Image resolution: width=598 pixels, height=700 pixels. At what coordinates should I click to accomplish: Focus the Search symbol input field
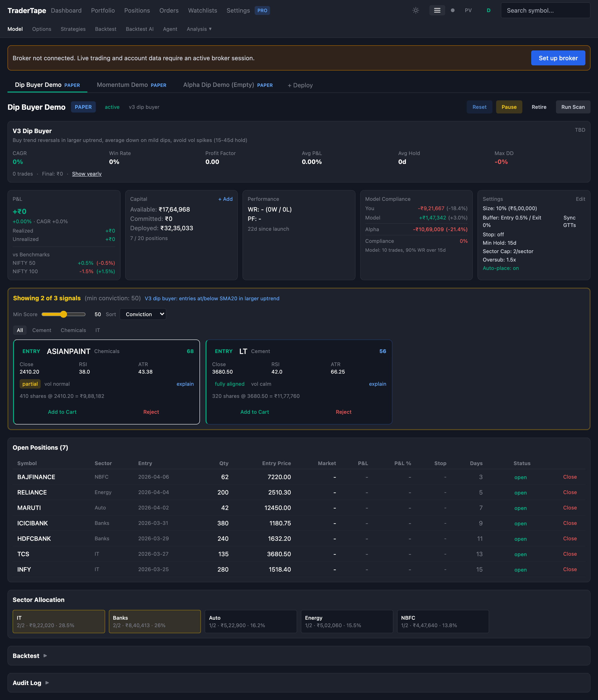point(545,11)
